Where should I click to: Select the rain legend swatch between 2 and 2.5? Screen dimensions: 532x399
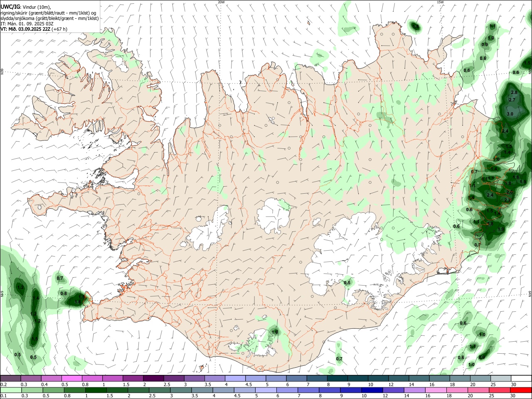139,390
